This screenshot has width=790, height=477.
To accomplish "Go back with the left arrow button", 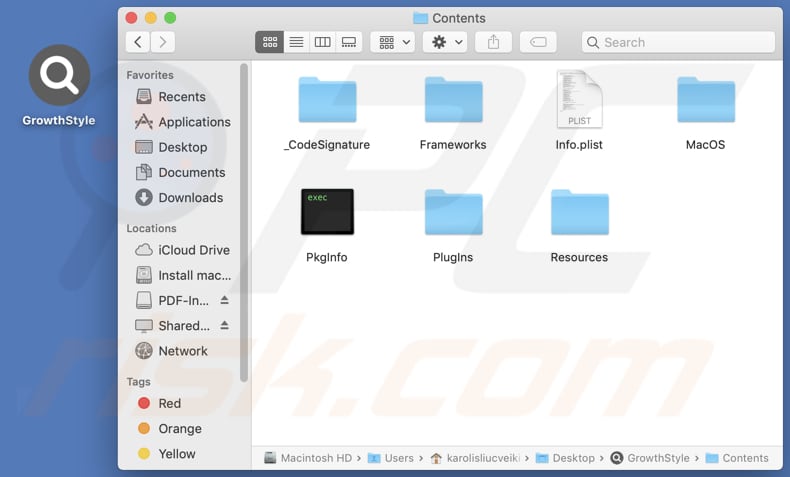I will pos(138,42).
